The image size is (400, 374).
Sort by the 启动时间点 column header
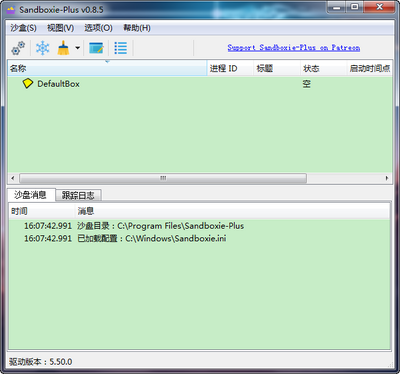click(x=370, y=68)
